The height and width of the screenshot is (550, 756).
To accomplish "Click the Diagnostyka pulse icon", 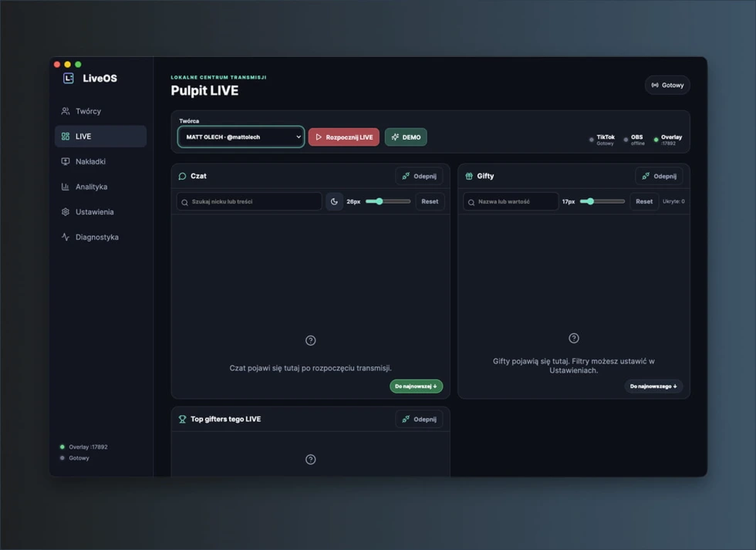I will (x=66, y=237).
